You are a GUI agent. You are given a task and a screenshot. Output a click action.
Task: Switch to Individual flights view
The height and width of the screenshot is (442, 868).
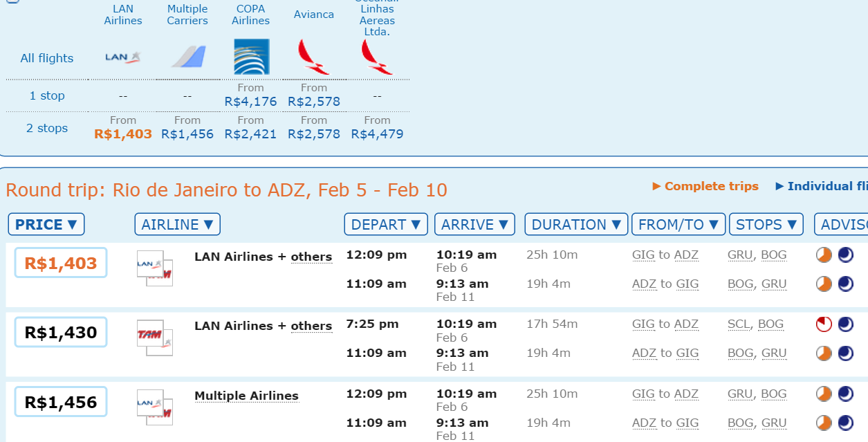tap(822, 186)
